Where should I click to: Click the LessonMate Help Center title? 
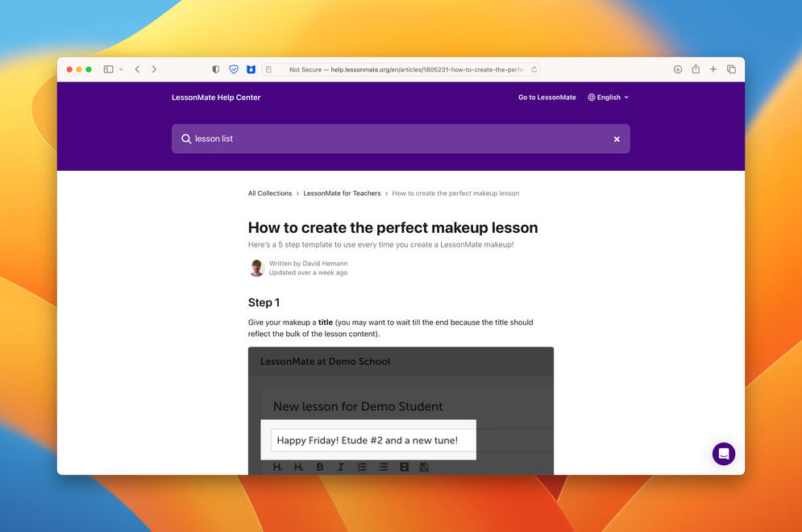click(216, 98)
